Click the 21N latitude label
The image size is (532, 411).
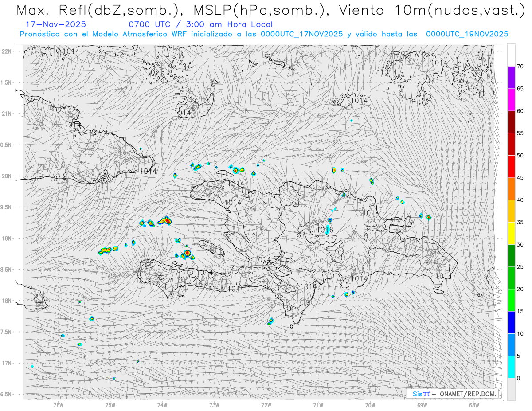(7, 114)
